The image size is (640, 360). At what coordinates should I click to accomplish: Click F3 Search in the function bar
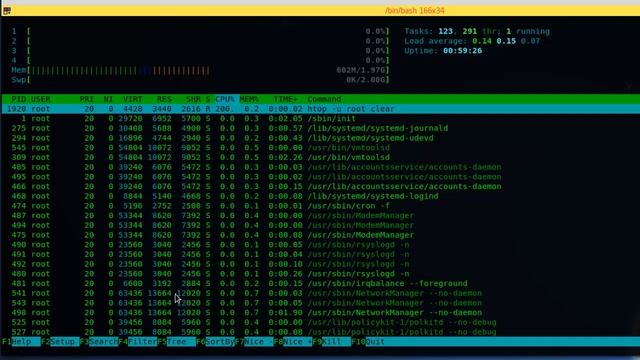click(99, 342)
